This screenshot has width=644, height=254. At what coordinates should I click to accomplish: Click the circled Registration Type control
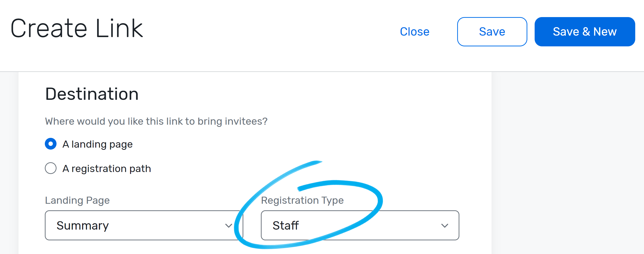360,225
